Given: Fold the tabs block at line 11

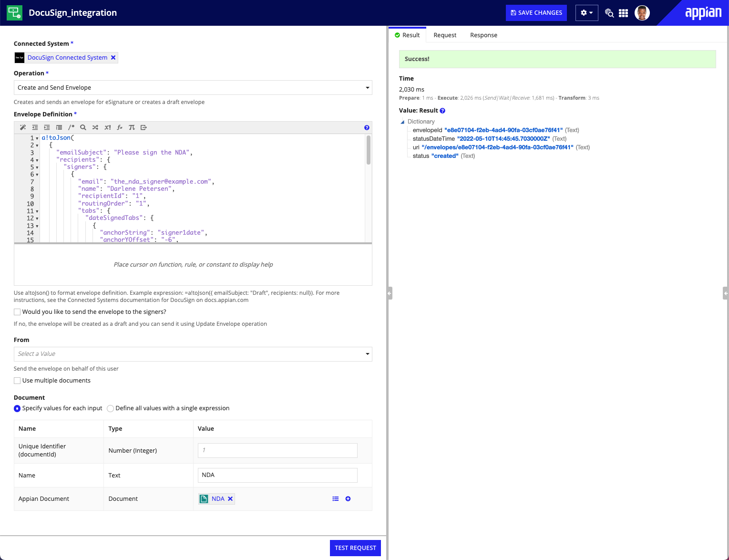Looking at the screenshot, I should click(x=37, y=211).
